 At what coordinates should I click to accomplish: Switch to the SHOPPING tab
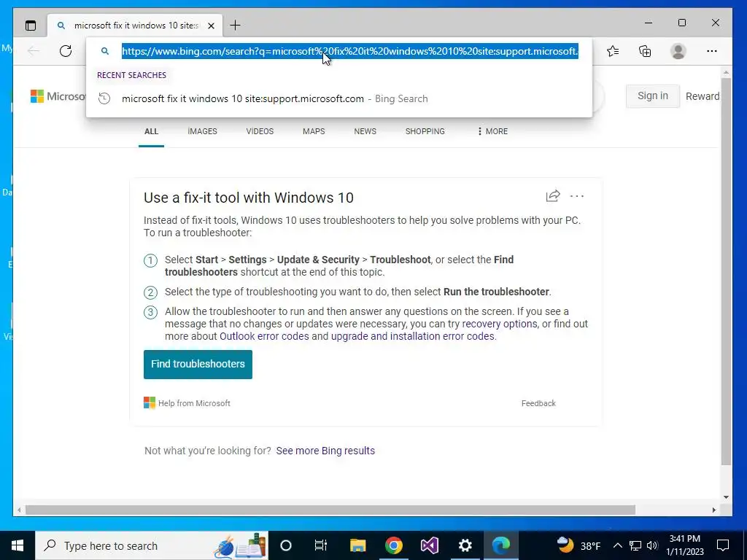tap(425, 131)
